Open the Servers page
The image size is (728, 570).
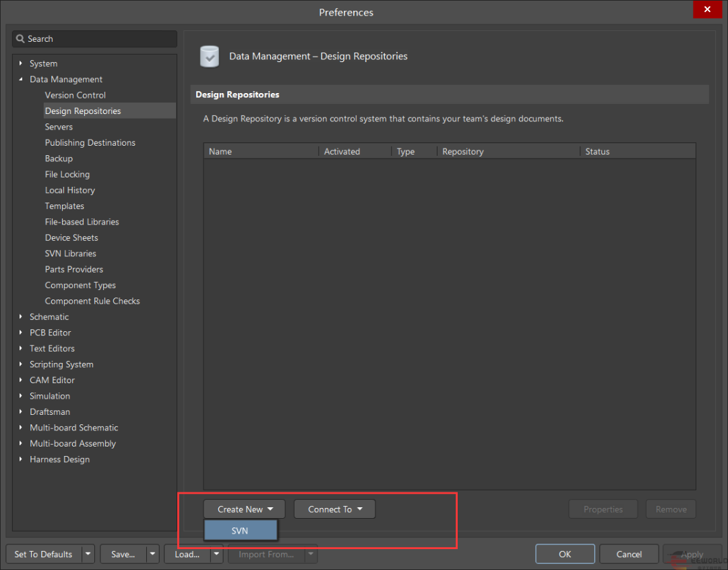[59, 127]
